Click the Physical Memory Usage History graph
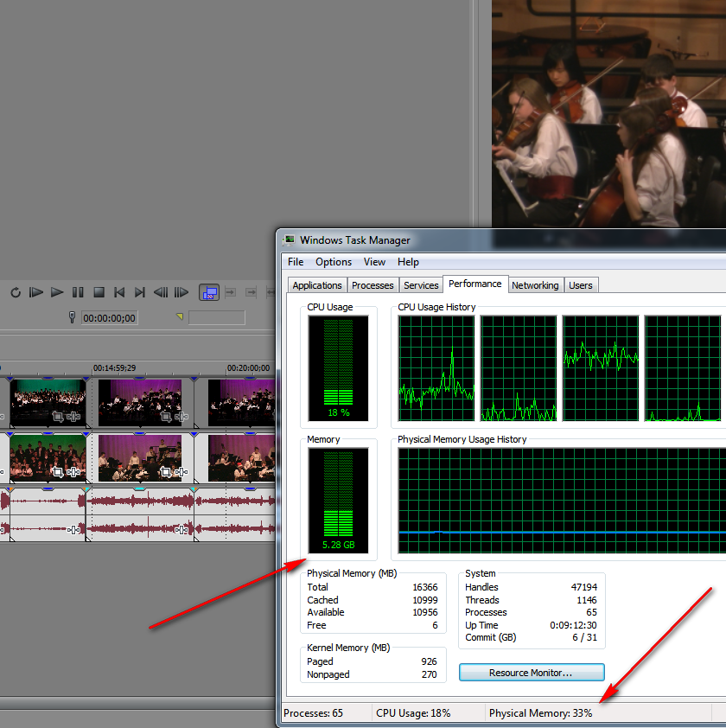The image size is (726, 728). click(562, 501)
